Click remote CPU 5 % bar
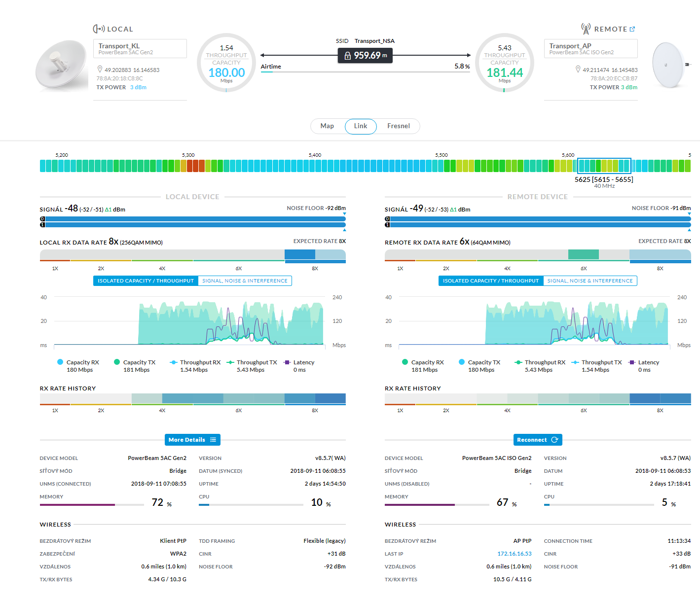 (x=599, y=505)
